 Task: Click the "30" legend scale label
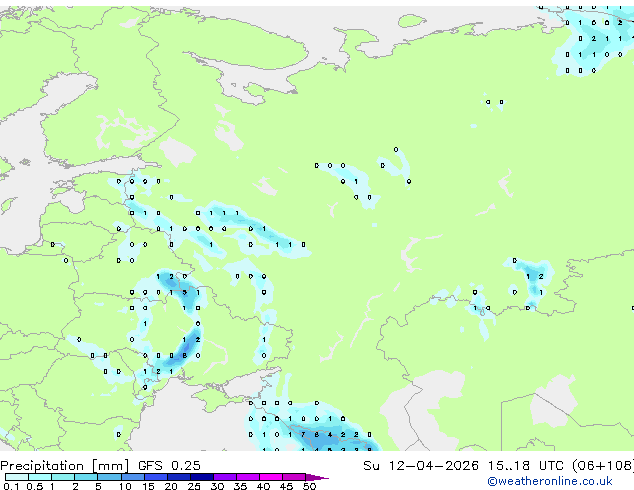tap(217, 486)
